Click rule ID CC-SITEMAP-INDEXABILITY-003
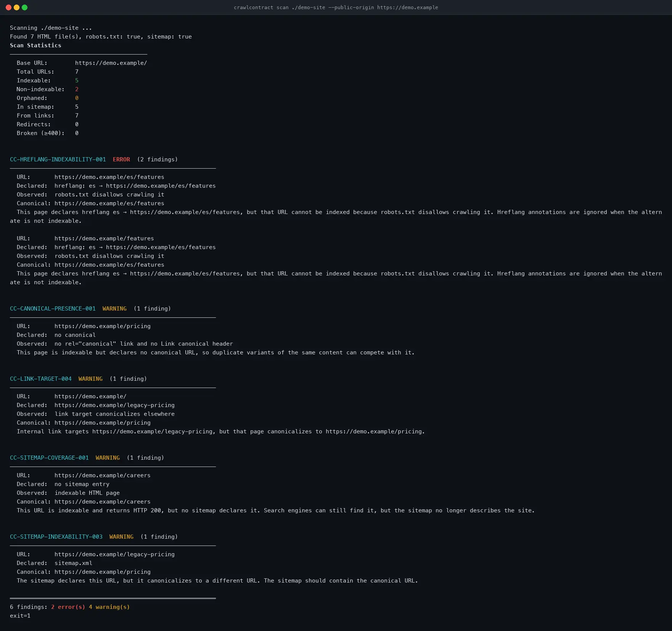This screenshot has height=631, width=672. click(x=56, y=537)
